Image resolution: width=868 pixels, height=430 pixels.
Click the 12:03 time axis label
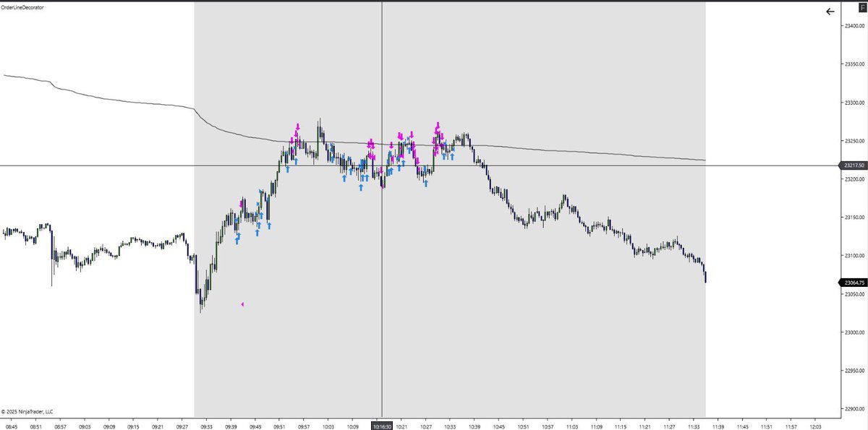point(814,426)
